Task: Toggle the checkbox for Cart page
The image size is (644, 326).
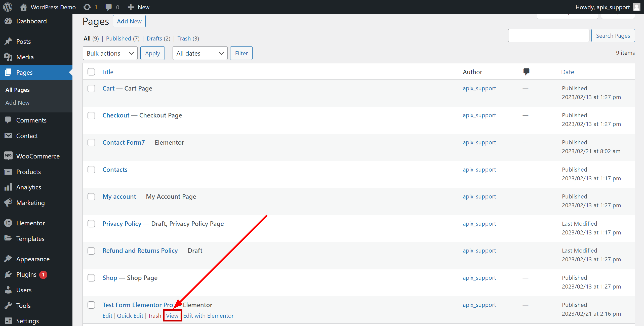Action: click(91, 88)
